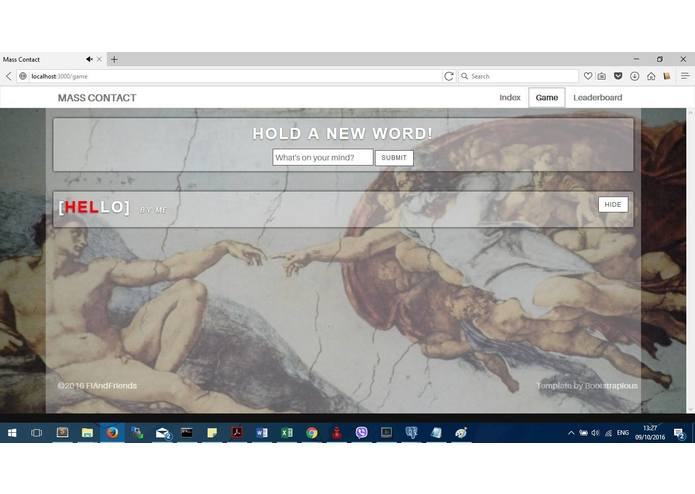
Task: Focus the "What's on your mind?" field
Action: pyautogui.click(x=323, y=157)
